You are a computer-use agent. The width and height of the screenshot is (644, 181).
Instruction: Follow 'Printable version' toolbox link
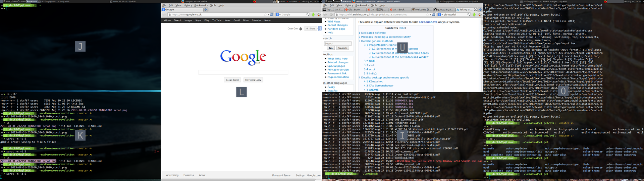coord(338,70)
